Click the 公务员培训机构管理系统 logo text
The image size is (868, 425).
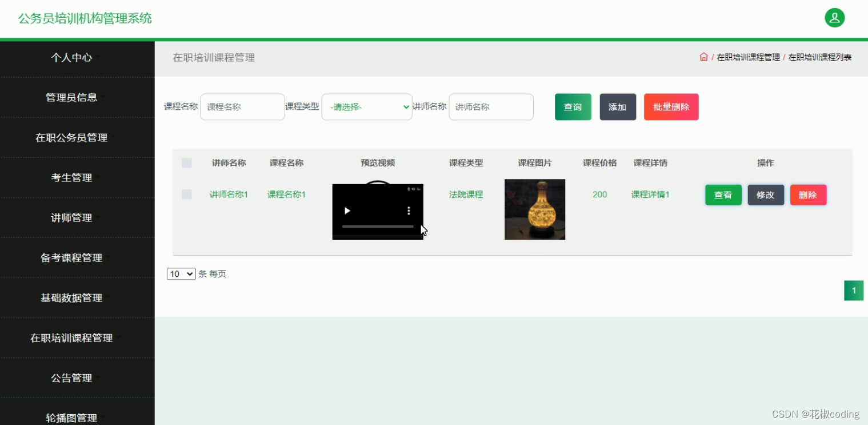[x=83, y=18]
